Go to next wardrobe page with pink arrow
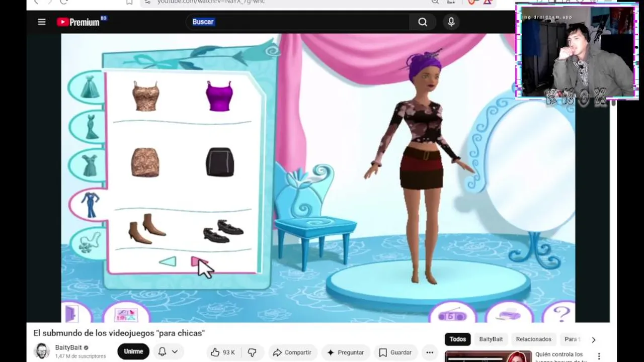 [x=198, y=262]
